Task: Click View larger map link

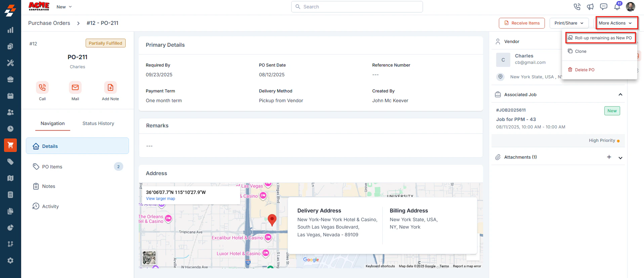Action: tap(161, 199)
